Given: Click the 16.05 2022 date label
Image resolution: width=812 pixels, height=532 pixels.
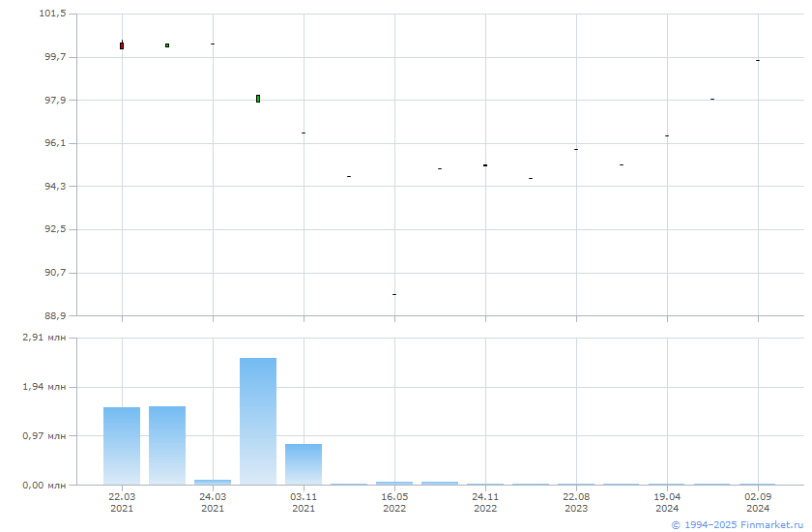Looking at the screenshot, I should (x=394, y=502).
